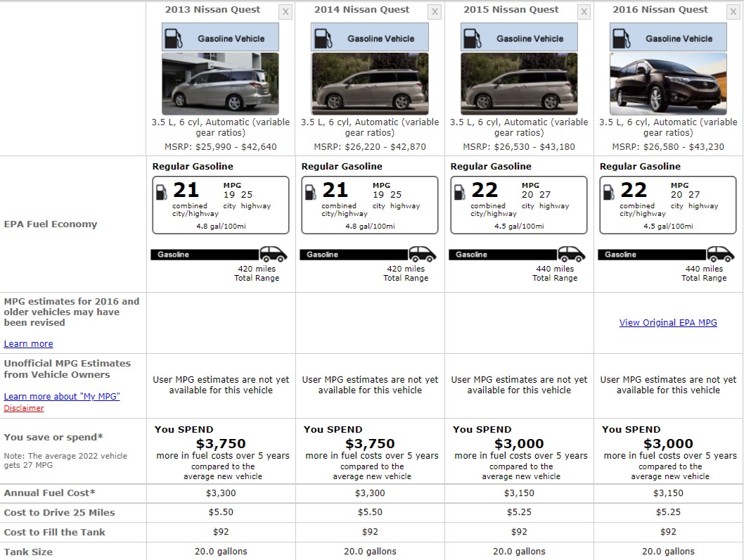Click the pump icon in 2014 Quest MPG box

(x=310, y=192)
